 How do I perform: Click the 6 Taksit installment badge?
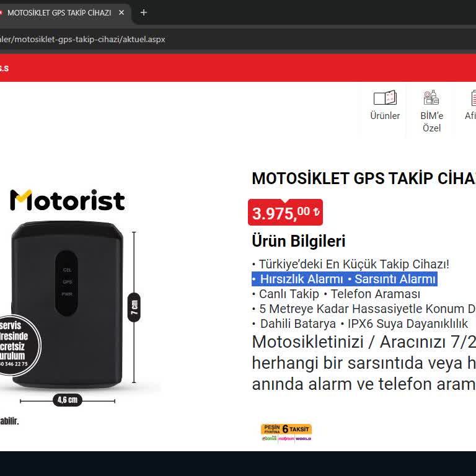click(286, 432)
